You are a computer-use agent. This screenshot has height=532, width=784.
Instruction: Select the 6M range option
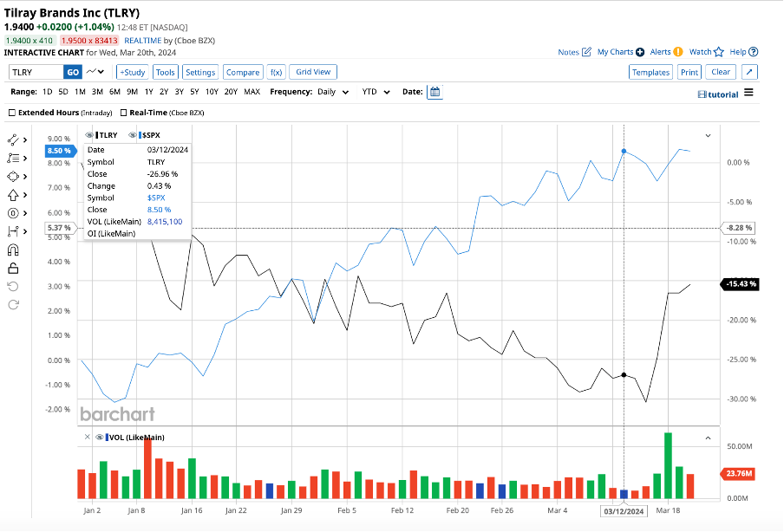[114, 92]
